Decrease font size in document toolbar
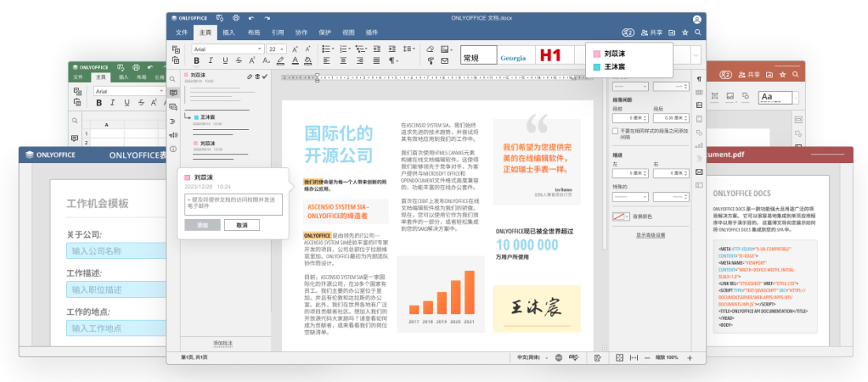The height and width of the screenshot is (382, 868). pos(309,49)
